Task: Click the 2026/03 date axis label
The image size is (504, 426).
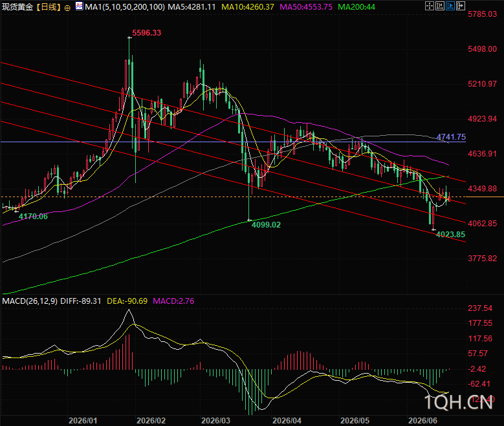Action: [215, 421]
